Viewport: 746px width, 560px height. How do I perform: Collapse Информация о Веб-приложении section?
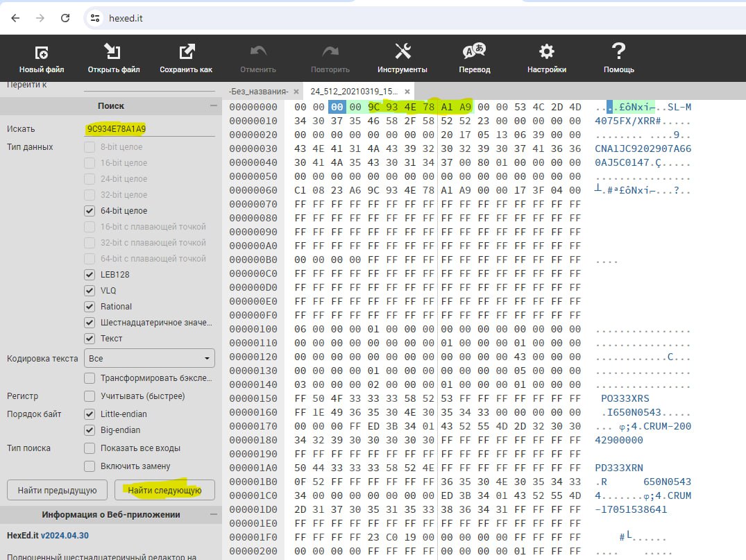click(x=213, y=515)
